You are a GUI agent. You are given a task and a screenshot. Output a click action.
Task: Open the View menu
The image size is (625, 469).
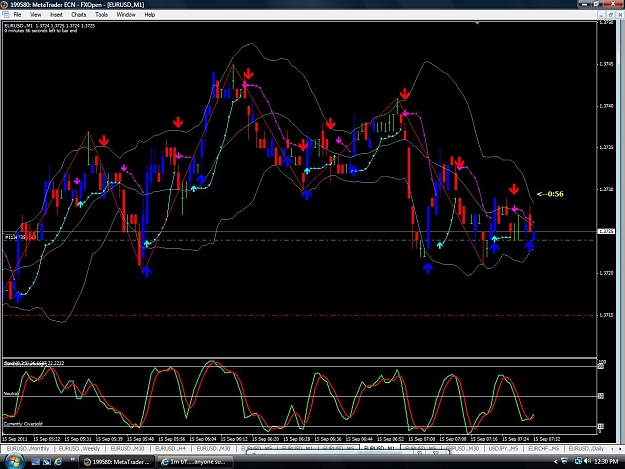tap(35, 14)
